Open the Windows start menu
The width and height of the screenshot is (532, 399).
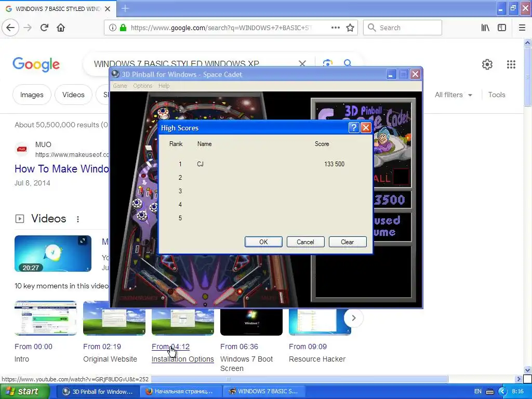pyautogui.click(x=24, y=392)
